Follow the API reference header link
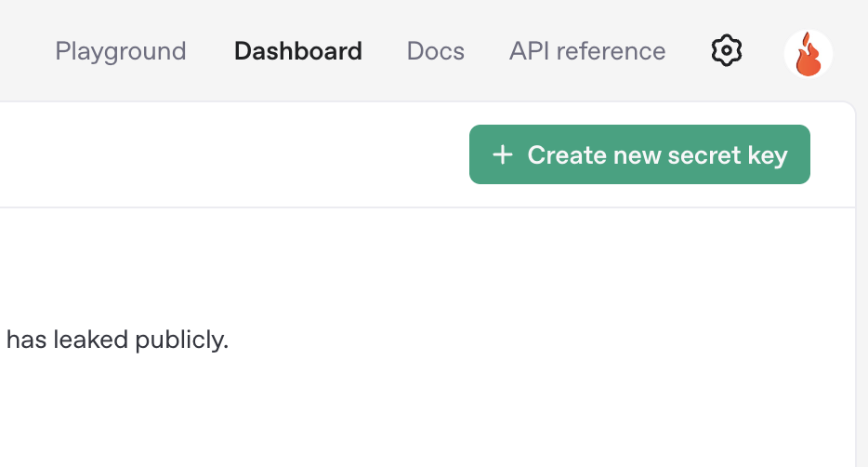 [587, 50]
